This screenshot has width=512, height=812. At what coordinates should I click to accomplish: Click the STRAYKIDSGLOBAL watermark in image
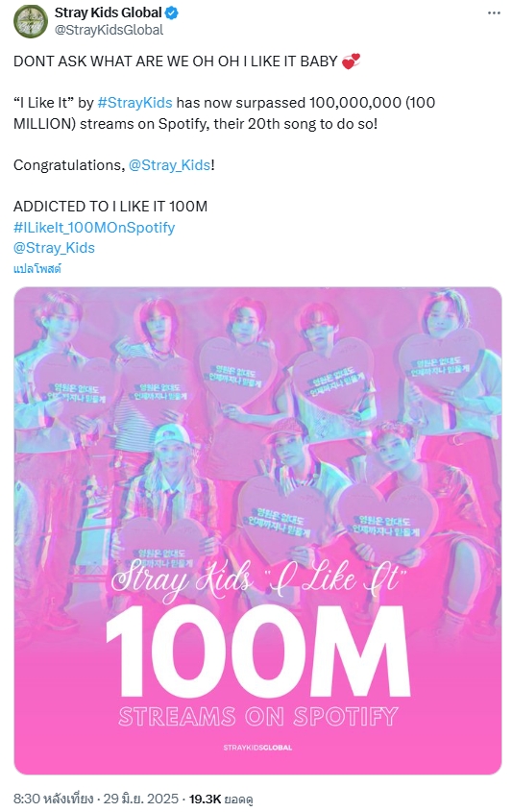pyautogui.click(x=257, y=748)
